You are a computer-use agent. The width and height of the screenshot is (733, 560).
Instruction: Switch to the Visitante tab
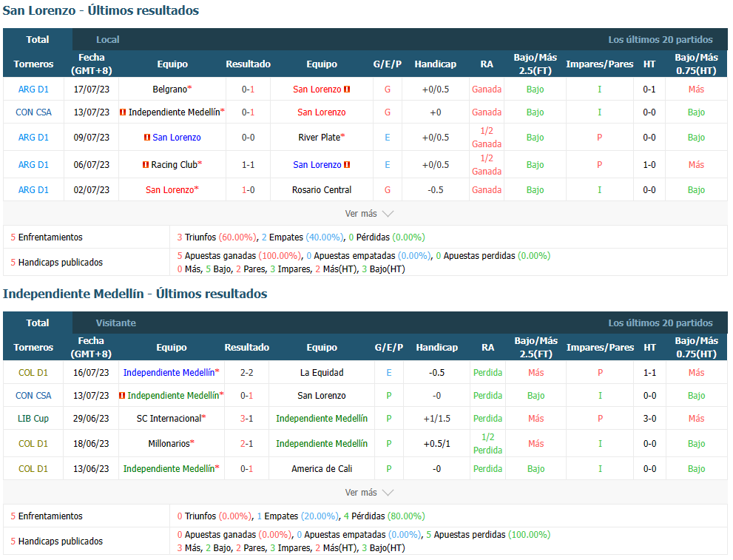(116, 323)
